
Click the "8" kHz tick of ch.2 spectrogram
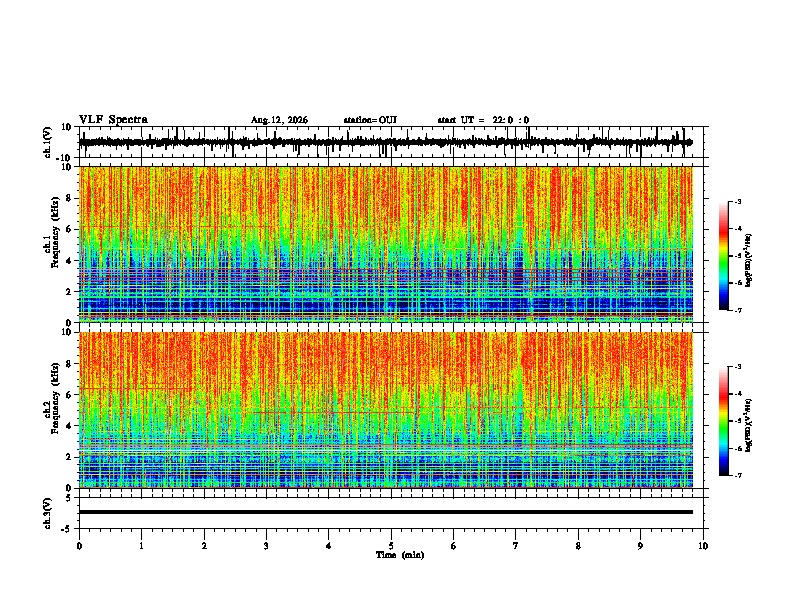69,364
